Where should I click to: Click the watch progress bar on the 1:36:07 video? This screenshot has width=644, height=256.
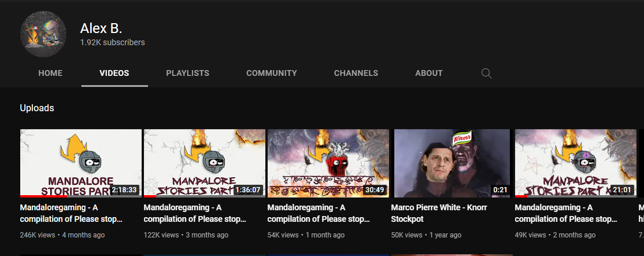205,196
